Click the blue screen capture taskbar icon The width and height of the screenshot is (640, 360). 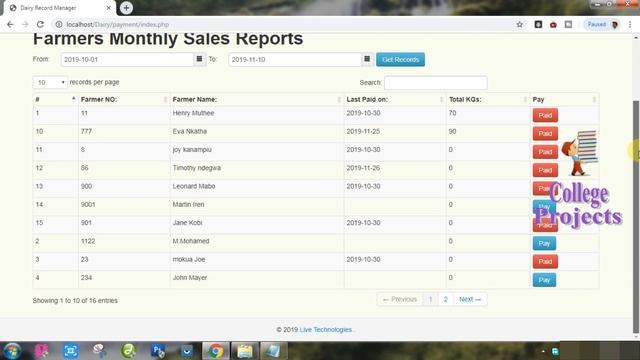pos(70,351)
